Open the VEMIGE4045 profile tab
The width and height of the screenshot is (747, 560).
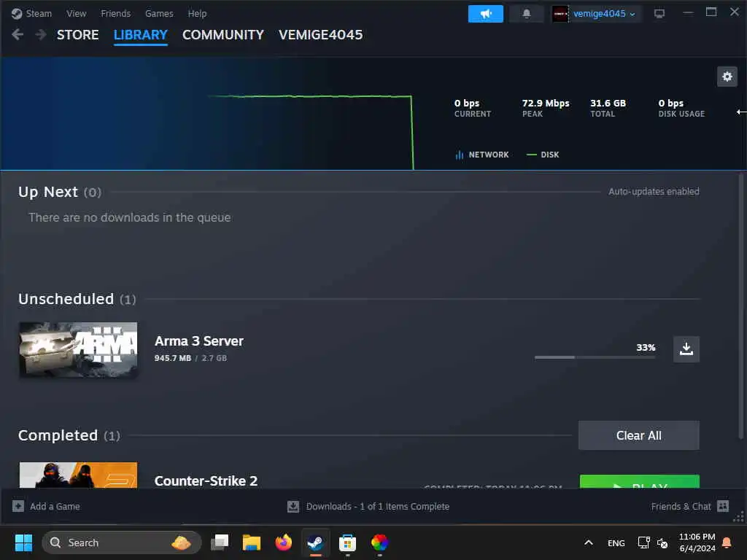(x=321, y=35)
